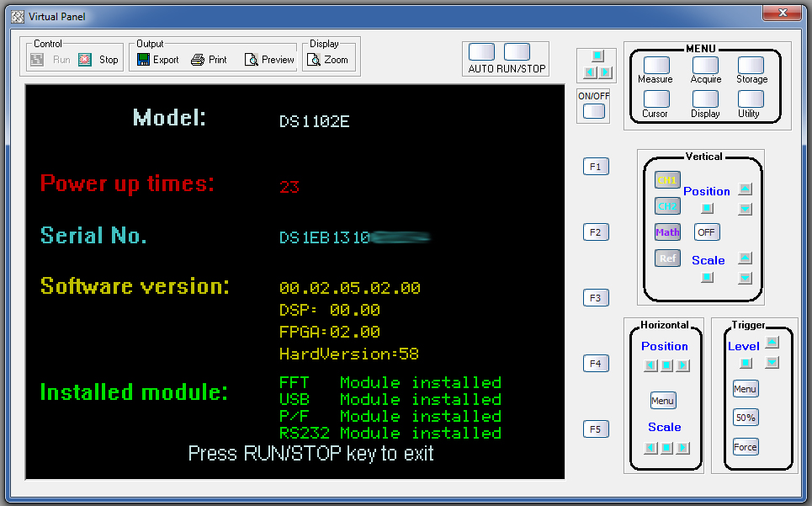Toggle the Math channel
Screen dimensions: 812x506
pyautogui.click(x=667, y=232)
